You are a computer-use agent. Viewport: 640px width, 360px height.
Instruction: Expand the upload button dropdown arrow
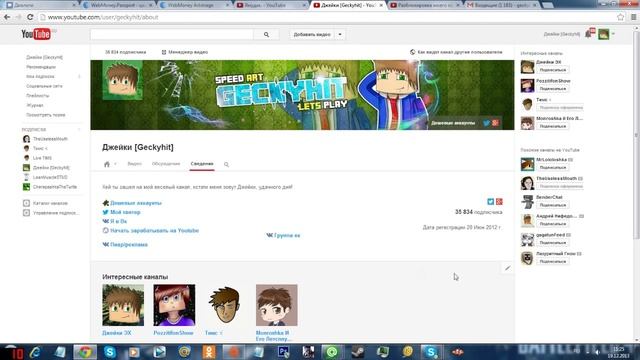click(x=340, y=35)
